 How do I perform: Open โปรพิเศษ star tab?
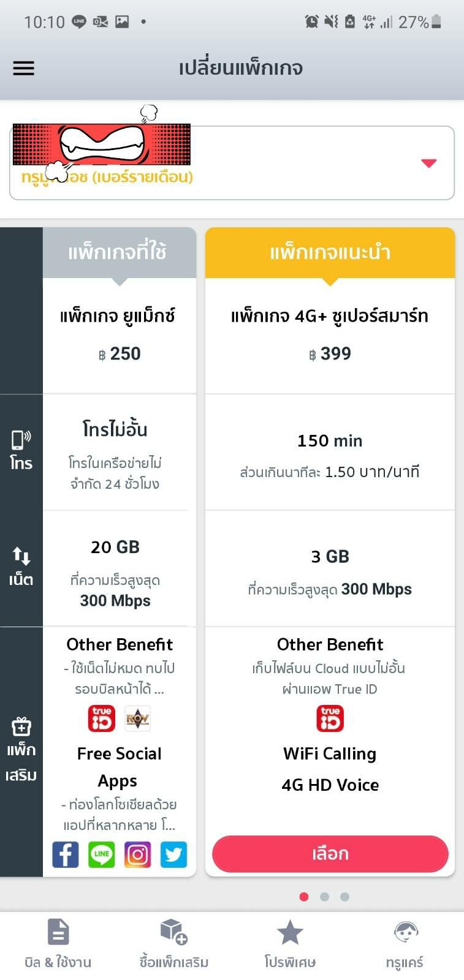click(290, 944)
